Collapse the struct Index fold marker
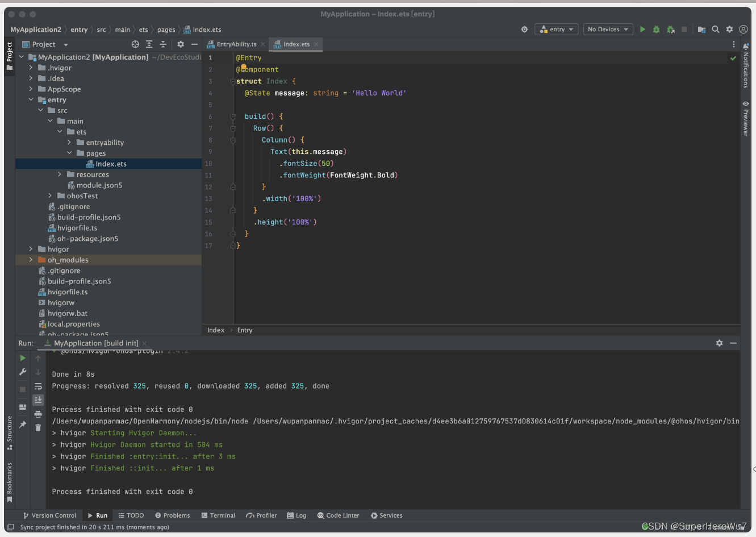 click(x=233, y=81)
